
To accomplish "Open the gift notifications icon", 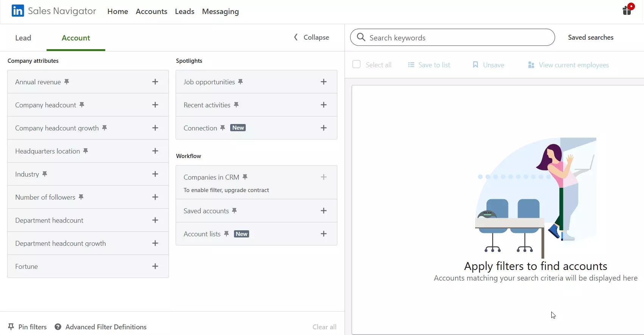I will tap(628, 9).
